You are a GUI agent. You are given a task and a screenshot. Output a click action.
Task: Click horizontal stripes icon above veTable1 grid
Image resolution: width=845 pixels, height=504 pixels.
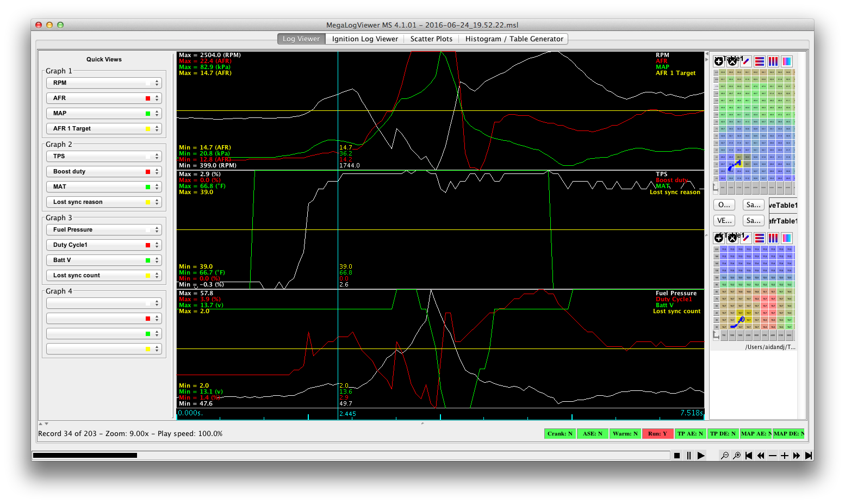click(760, 61)
